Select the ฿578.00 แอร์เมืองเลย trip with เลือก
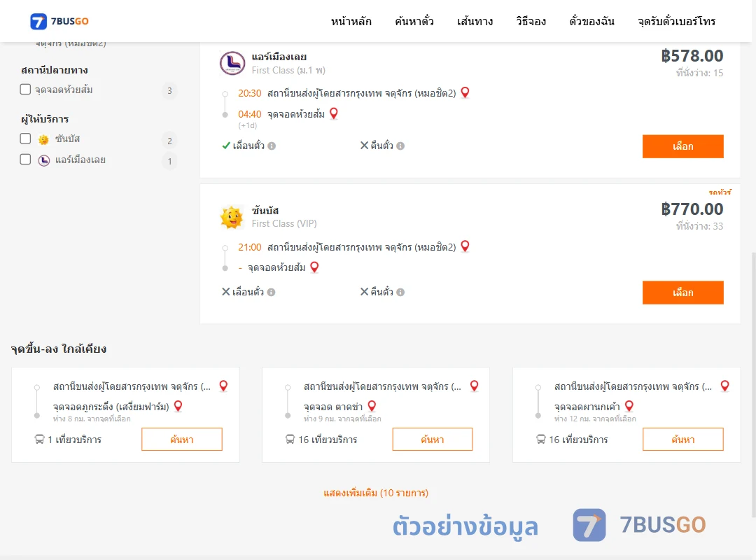Screen dimensions: 756x560 (682, 146)
